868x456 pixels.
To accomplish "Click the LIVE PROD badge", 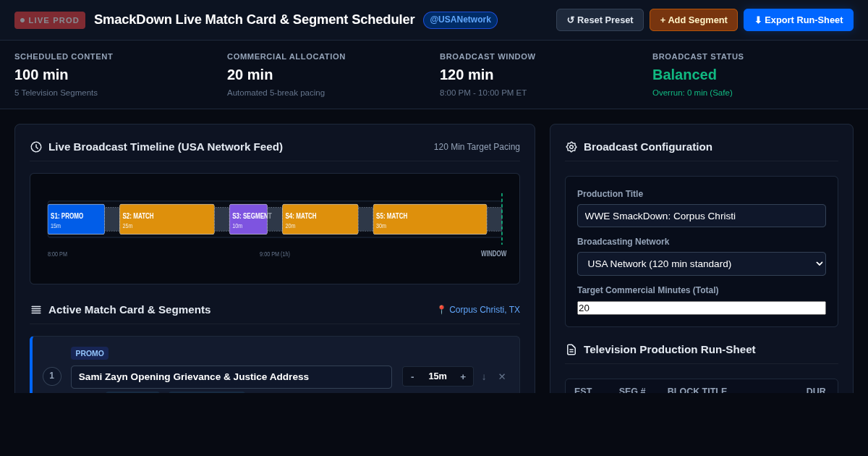I will click(50, 20).
